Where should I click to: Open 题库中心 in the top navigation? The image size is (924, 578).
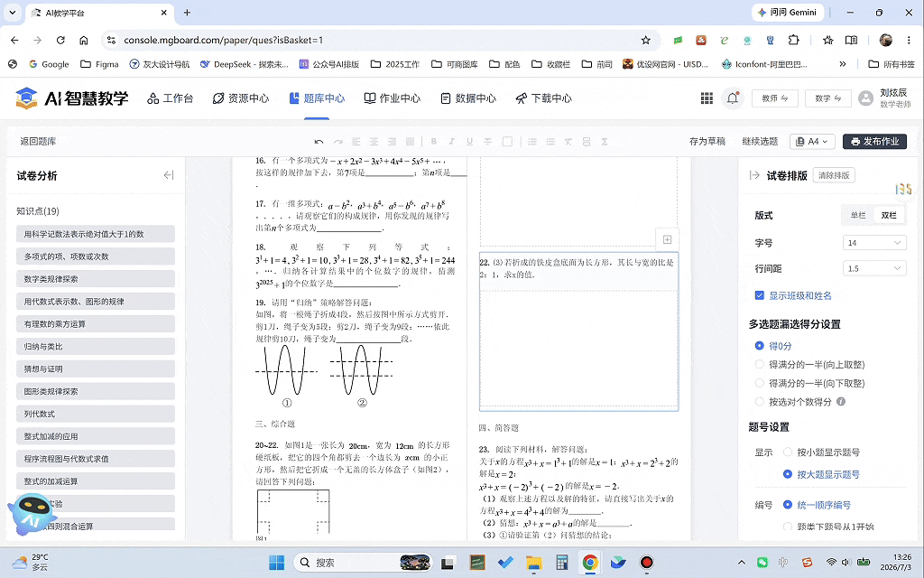point(317,98)
